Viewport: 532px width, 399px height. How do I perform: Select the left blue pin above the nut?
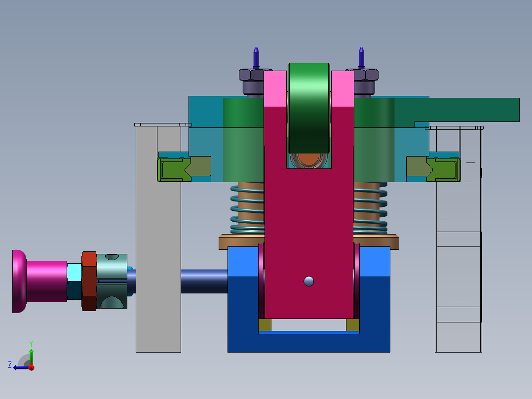point(256,58)
